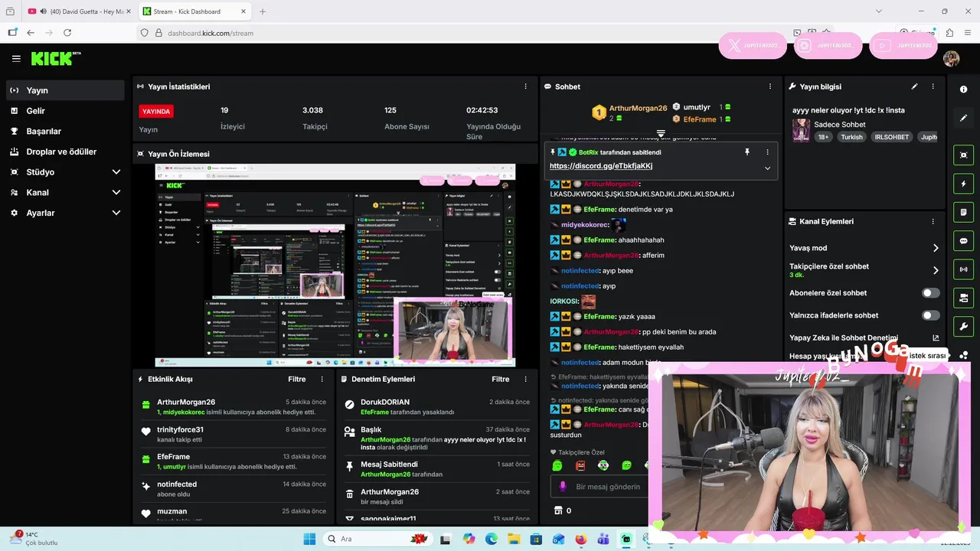Image resolution: width=980 pixels, height=551 pixels.
Task: Open the profile avatar at top right
Action: 951,59
